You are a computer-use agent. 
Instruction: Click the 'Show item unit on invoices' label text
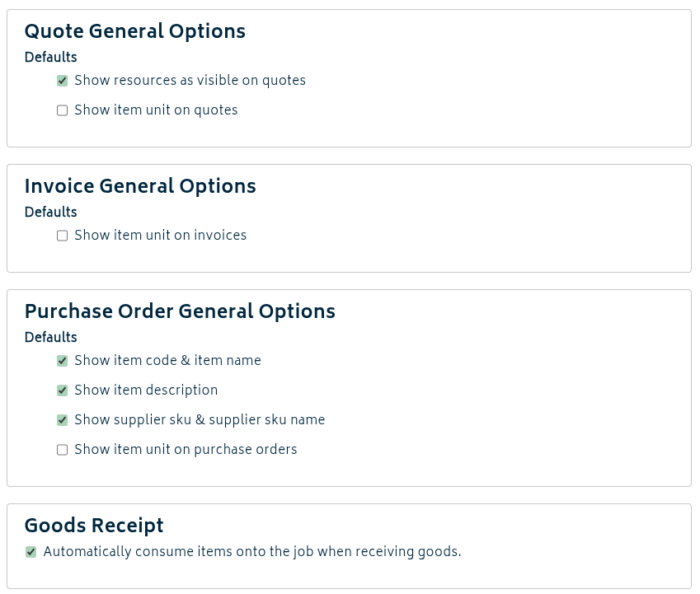(x=161, y=235)
